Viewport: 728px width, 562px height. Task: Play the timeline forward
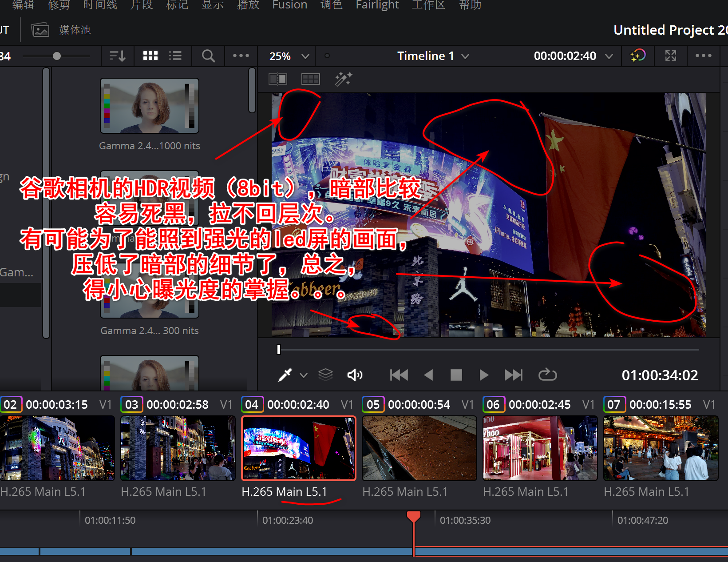[x=484, y=375]
